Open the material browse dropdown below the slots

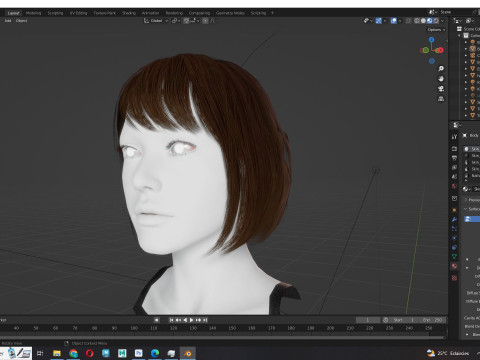[466, 189]
